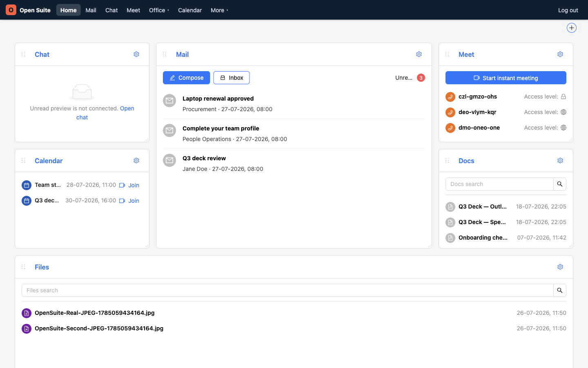Click calendar icon for Q3 dec... event
588x368 pixels.
(27, 201)
